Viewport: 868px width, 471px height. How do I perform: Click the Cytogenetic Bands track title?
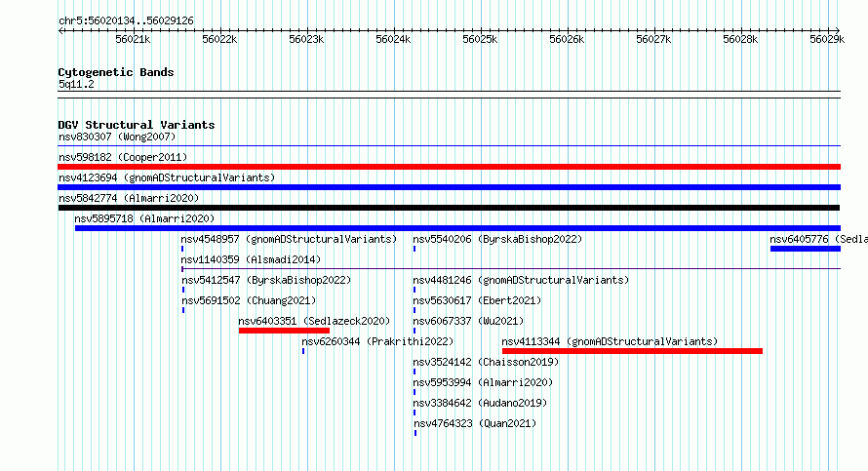[x=116, y=72]
